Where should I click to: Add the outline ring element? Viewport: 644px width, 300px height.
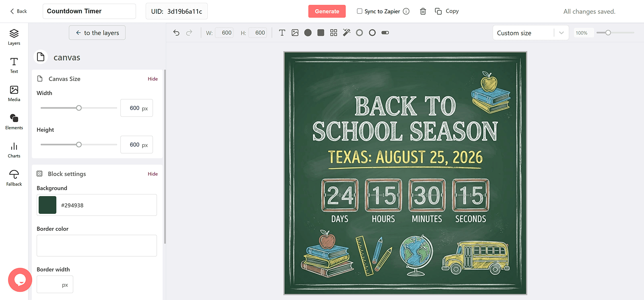[372, 33]
